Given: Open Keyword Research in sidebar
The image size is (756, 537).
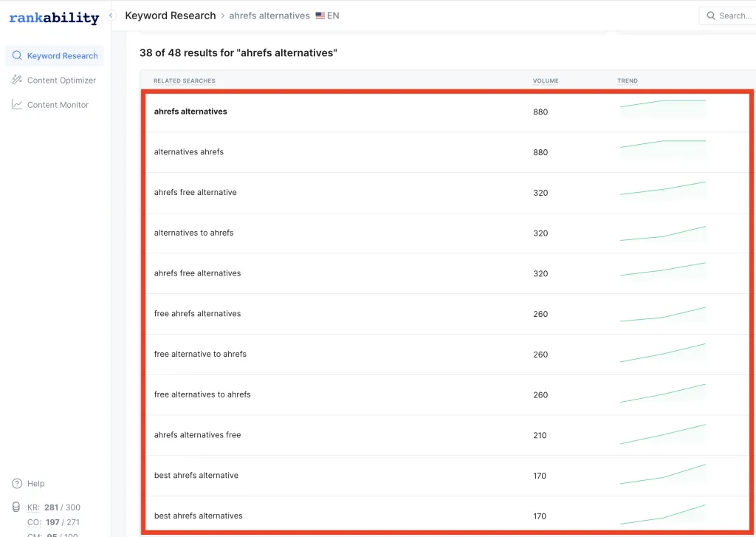Looking at the screenshot, I should [x=55, y=55].
